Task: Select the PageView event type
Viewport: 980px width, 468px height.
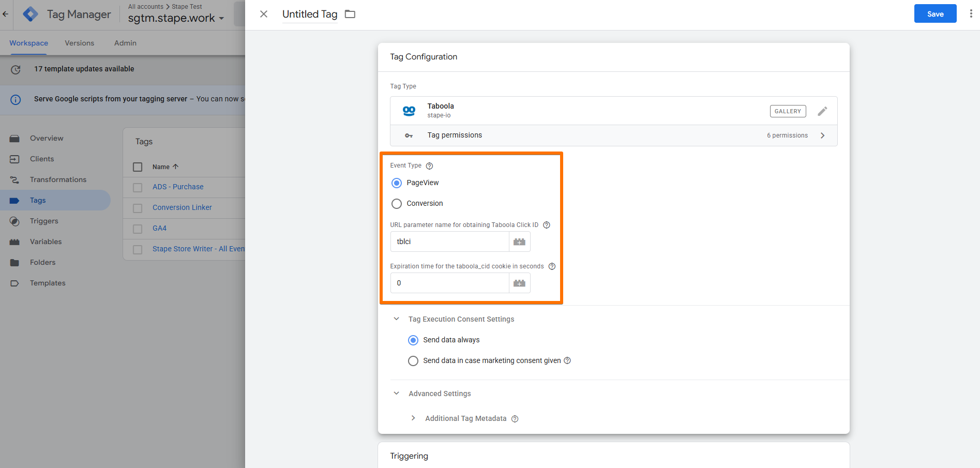Action: 397,183
